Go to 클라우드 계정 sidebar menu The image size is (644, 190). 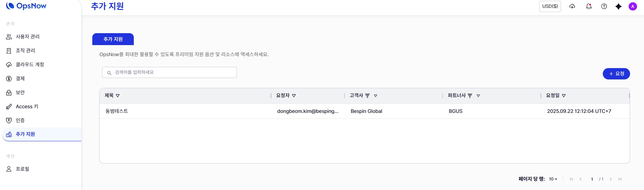tap(30, 65)
